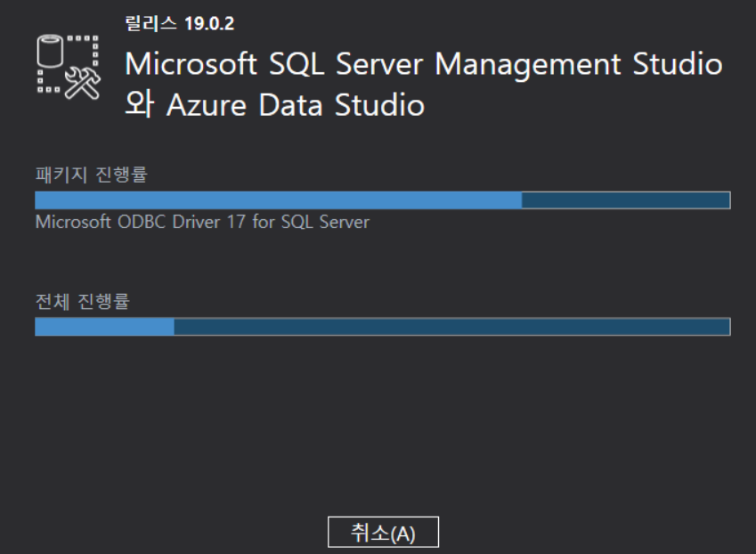
Task: Click the '전체 진행률' label
Action: pos(83,301)
